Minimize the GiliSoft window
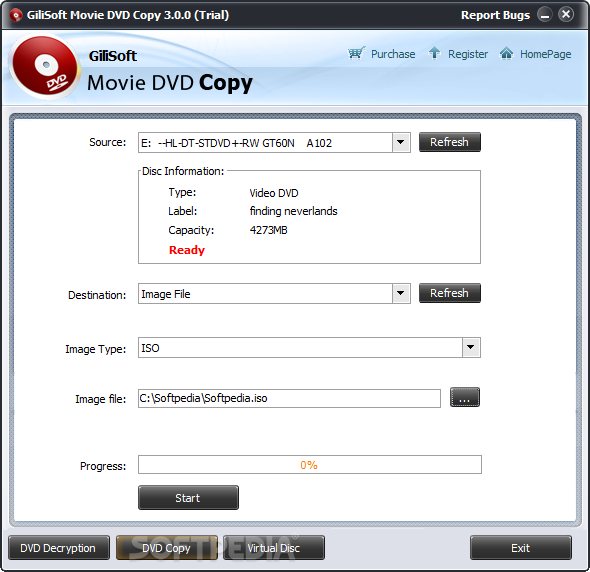 544,15
